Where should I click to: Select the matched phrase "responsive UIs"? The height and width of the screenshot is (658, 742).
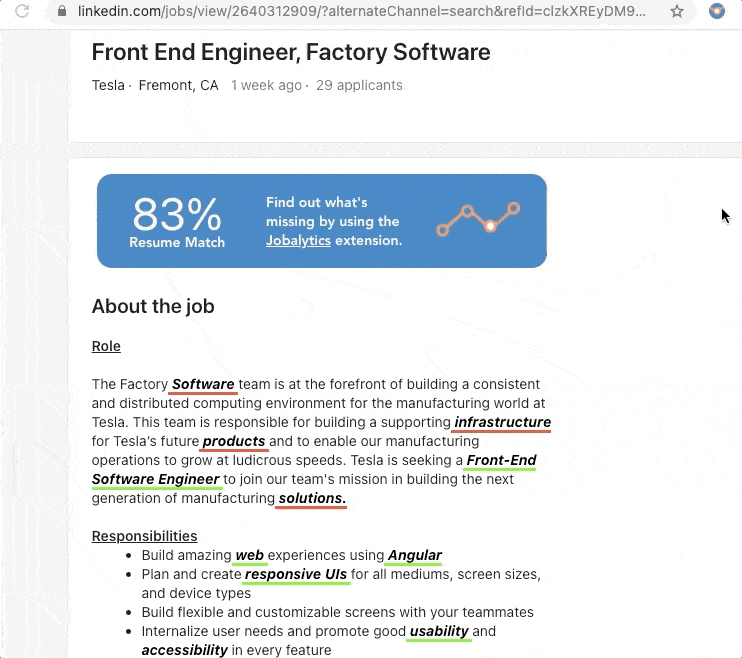(x=296, y=574)
